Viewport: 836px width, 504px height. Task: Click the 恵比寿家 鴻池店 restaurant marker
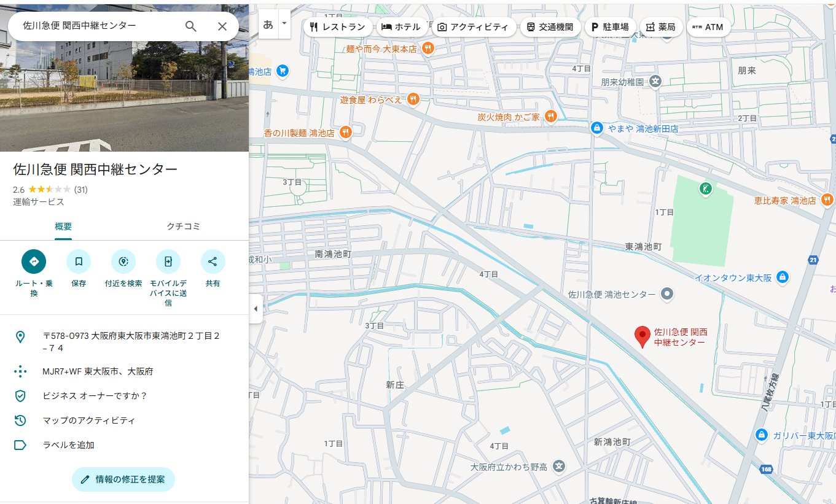(x=827, y=200)
